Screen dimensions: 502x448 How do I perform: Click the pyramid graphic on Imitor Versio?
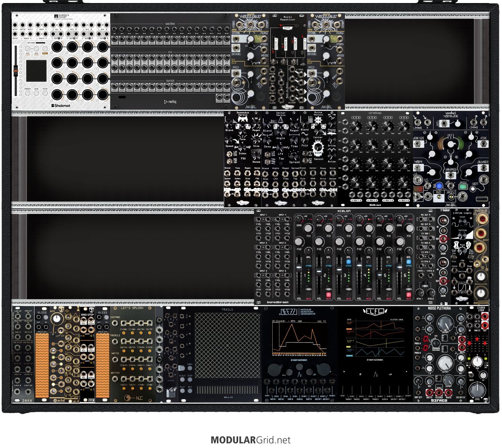click(281, 120)
